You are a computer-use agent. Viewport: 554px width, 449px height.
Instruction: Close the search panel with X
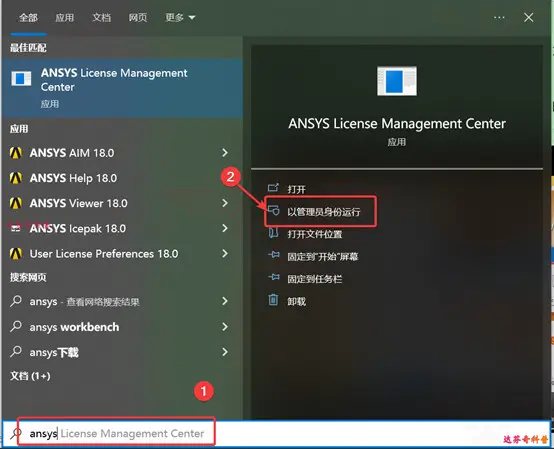click(529, 17)
